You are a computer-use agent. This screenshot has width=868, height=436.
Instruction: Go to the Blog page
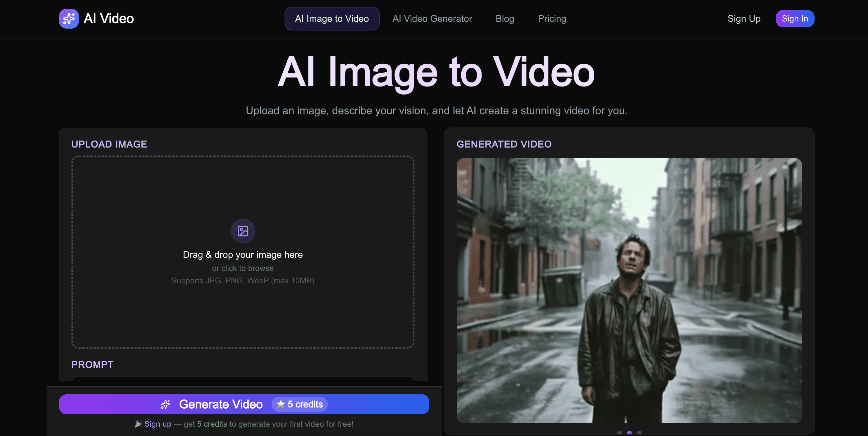[505, 19]
